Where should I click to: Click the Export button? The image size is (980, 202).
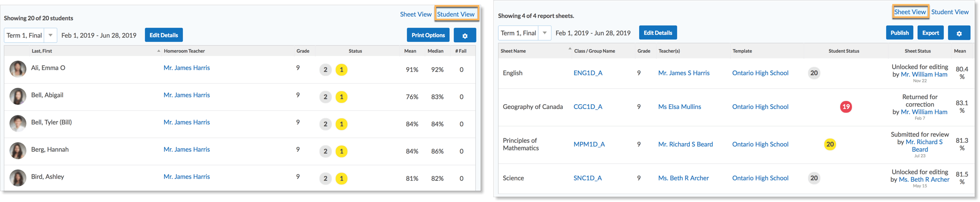pos(930,33)
